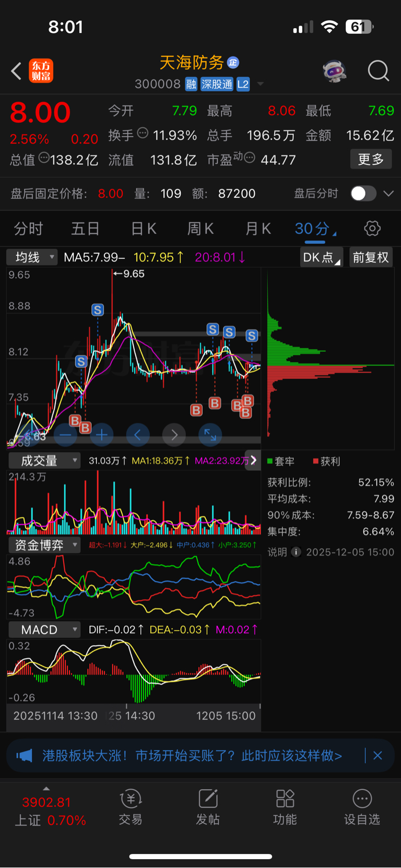Screen dimensions: 401x868
Task: Tap the 天海防务 stock title
Action: pos(192,63)
